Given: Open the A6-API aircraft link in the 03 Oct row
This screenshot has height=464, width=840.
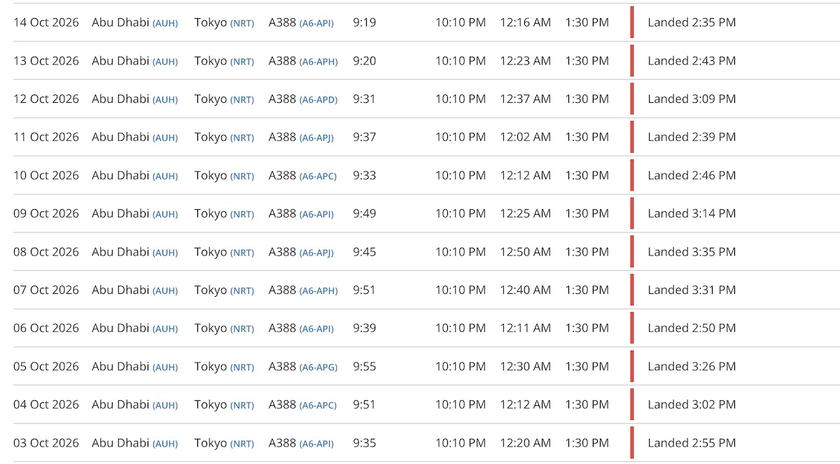Looking at the screenshot, I should [316, 444].
